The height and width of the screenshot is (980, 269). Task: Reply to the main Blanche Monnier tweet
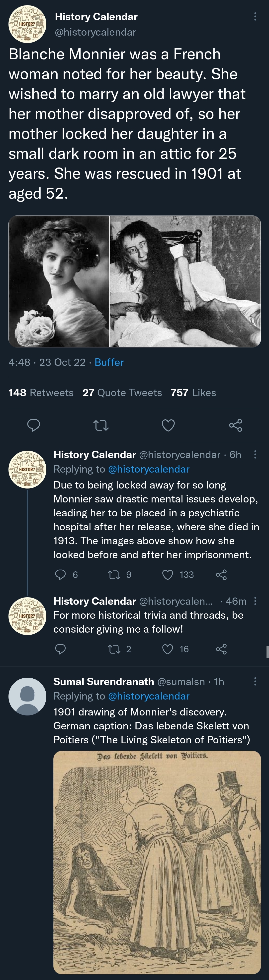click(x=33, y=425)
